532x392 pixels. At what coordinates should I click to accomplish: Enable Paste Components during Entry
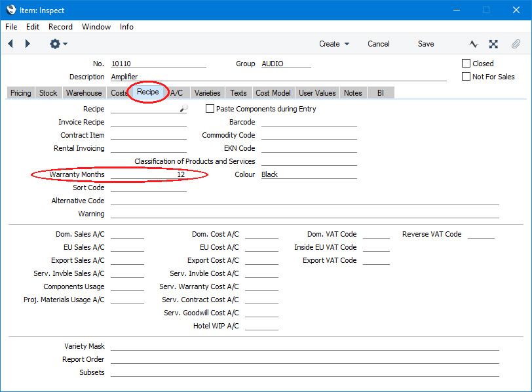pyautogui.click(x=210, y=109)
